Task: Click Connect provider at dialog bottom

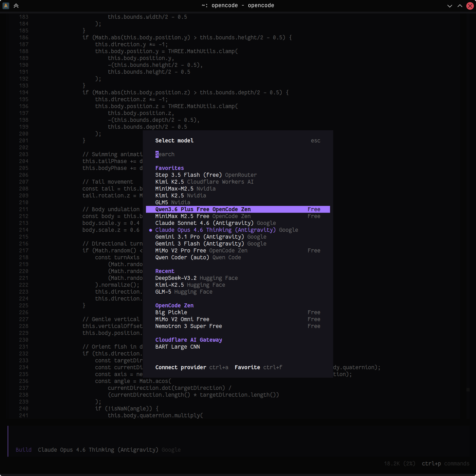Action: coord(181,367)
